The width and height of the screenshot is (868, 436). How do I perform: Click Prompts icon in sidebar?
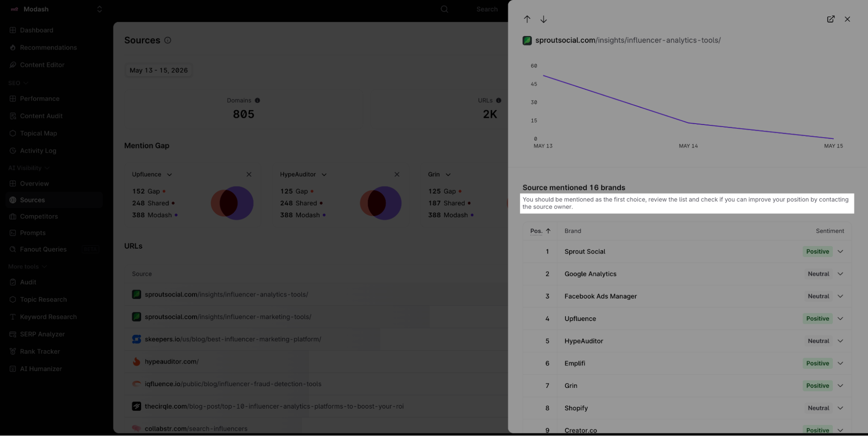(13, 233)
